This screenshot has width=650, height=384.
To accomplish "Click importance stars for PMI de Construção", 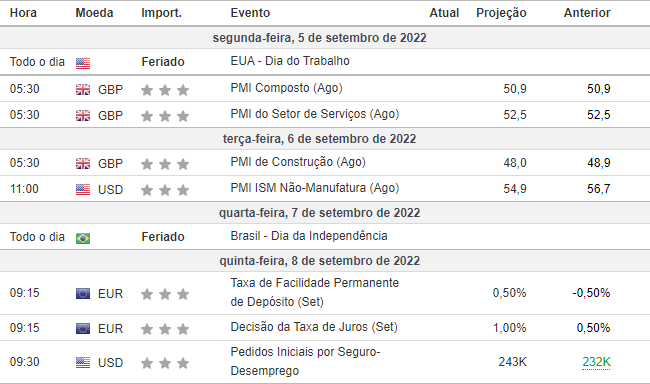I will (x=165, y=164).
